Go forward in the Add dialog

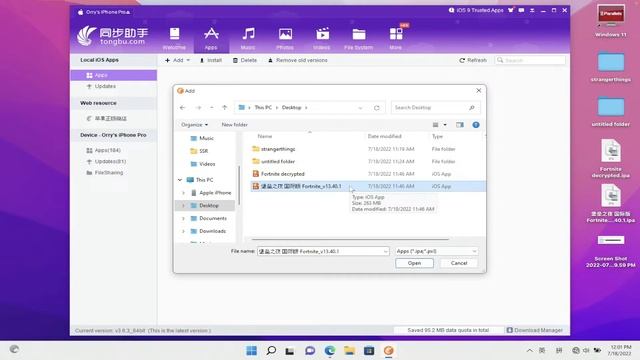(x=198, y=107)
